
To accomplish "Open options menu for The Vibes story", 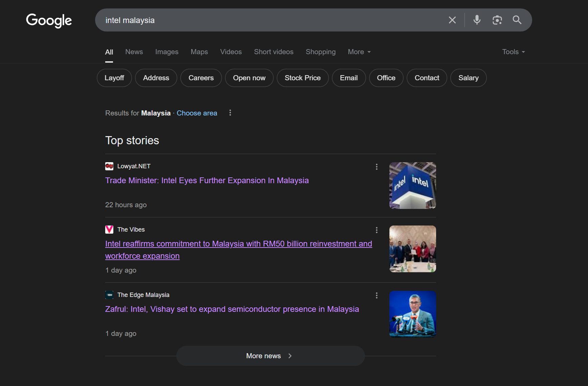I will [377, 230].
